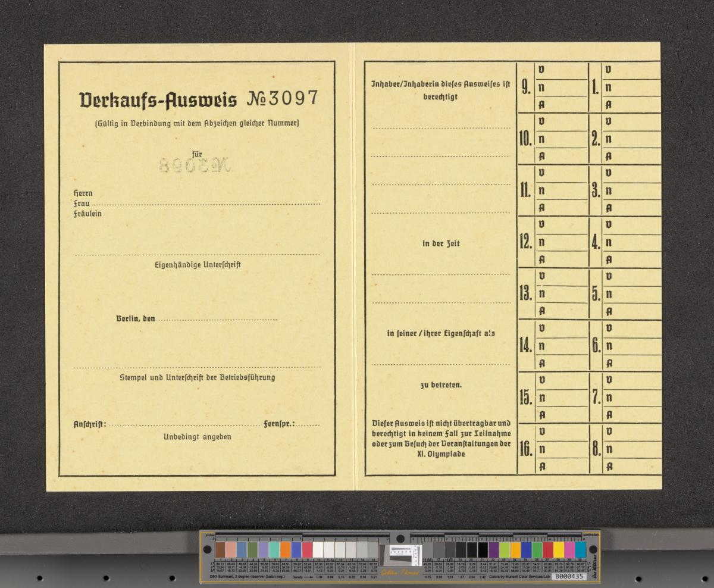Image resolution: width=714 pixels, height=588 pixels.
Task: Click the purple swatch right of black
Action: [493, 550]
